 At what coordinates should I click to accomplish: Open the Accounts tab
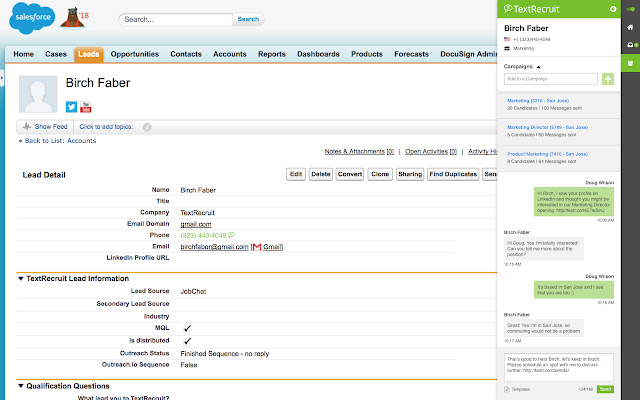click(x=230, y=54)
